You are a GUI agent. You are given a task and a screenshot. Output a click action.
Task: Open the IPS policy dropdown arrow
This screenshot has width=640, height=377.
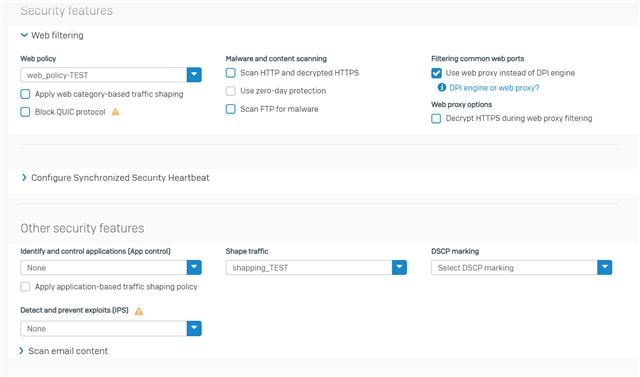click(194, 328)
